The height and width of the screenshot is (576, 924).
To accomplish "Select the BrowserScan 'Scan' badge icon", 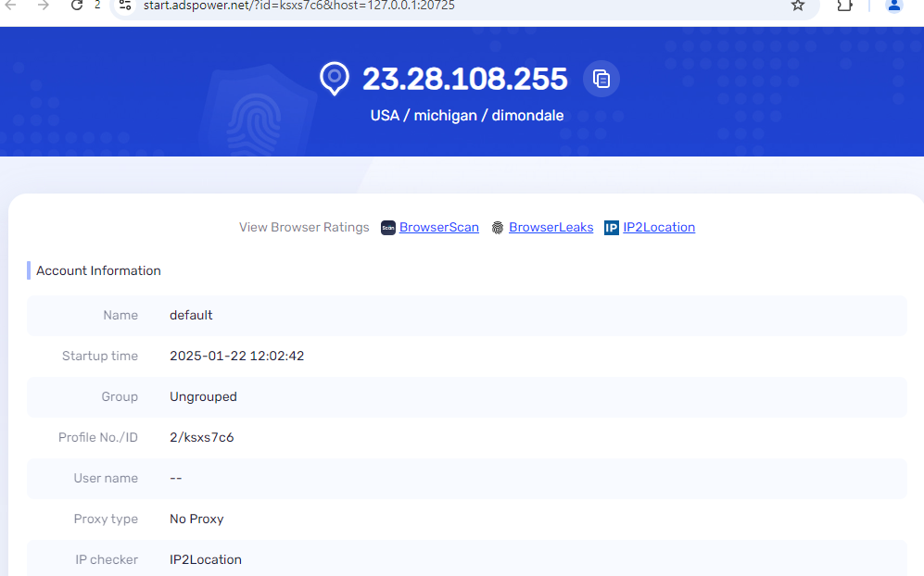I will [x=386, y=227].
